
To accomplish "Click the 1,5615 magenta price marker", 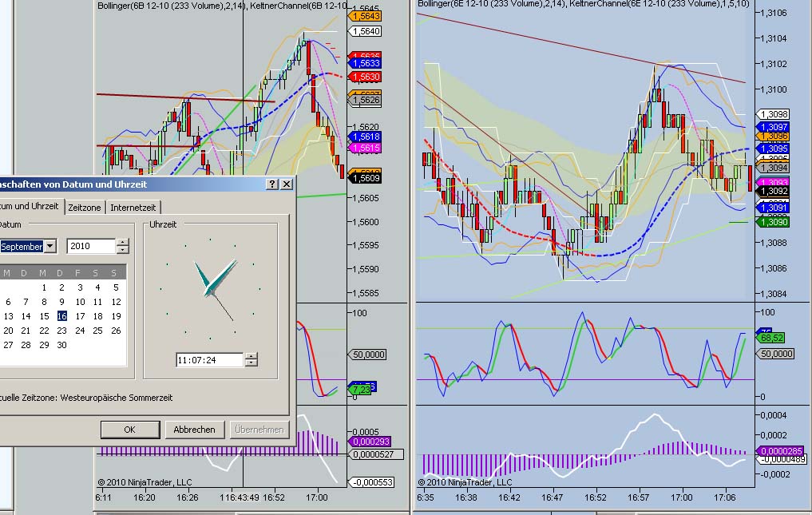I will pos(366,149).
